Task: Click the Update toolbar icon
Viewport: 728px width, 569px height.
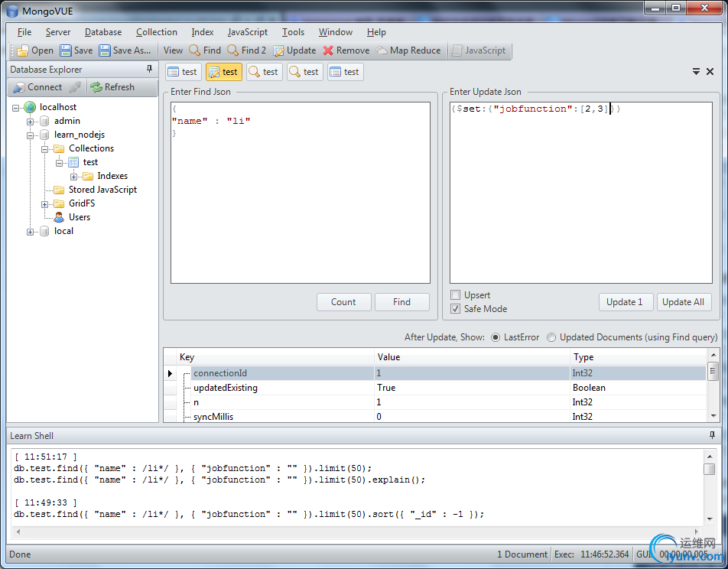Action: click(x=279, y=50)
